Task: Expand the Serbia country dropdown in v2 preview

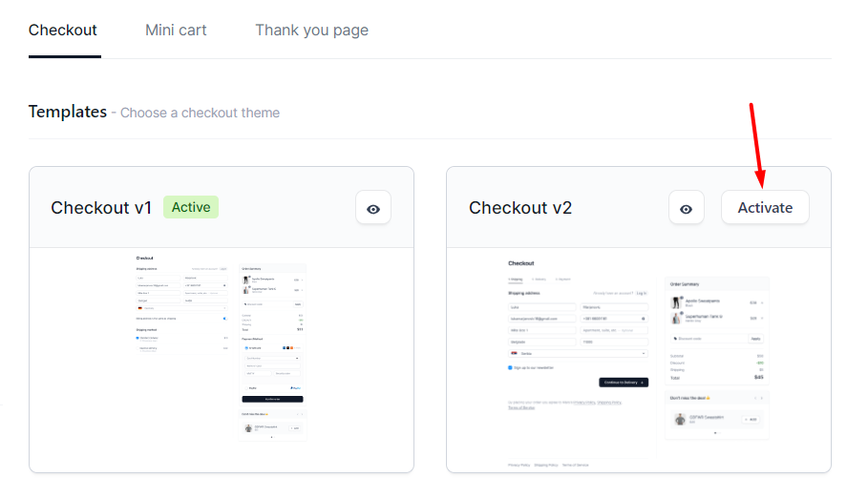Action: click(578, 353)
